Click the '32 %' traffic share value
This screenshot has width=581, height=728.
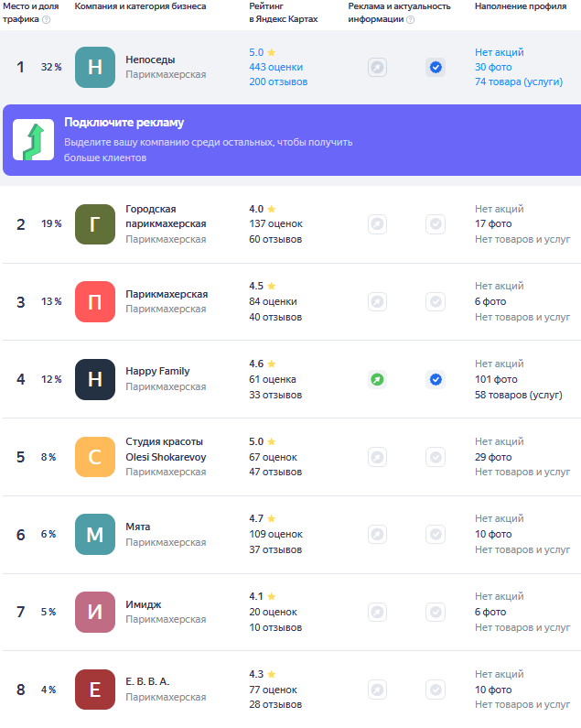[x=51, y=67]
